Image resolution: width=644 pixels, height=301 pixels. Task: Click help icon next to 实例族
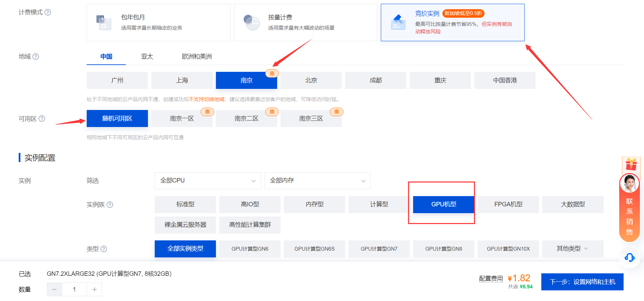(x=110, y=205)
